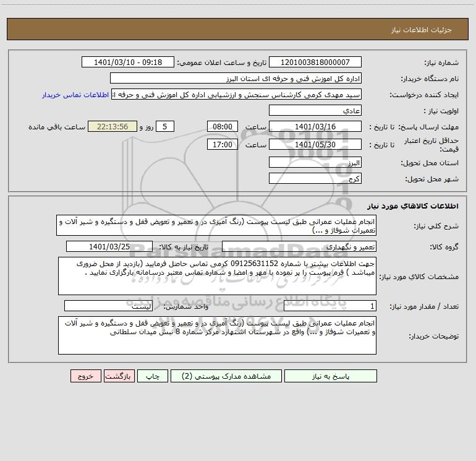
Task: Click the ایجاد کننده درخواست field
Action: click(237, 95)
